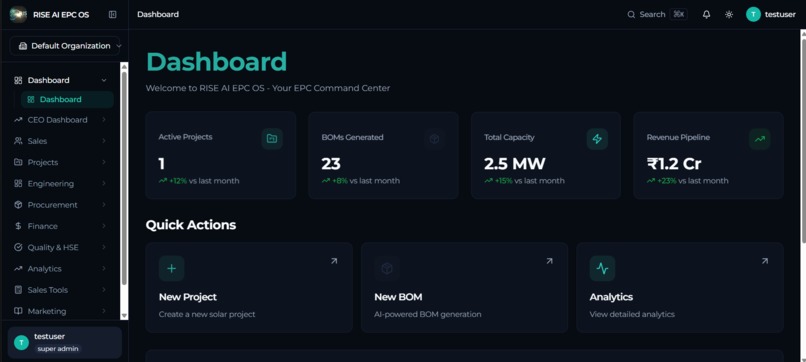
Task: Click the CEO Dashboard trend icon
Action: click(19, 120)
